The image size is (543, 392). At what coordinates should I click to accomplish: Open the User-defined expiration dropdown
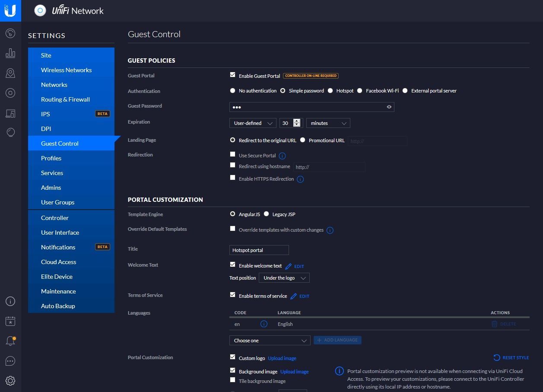253,123
